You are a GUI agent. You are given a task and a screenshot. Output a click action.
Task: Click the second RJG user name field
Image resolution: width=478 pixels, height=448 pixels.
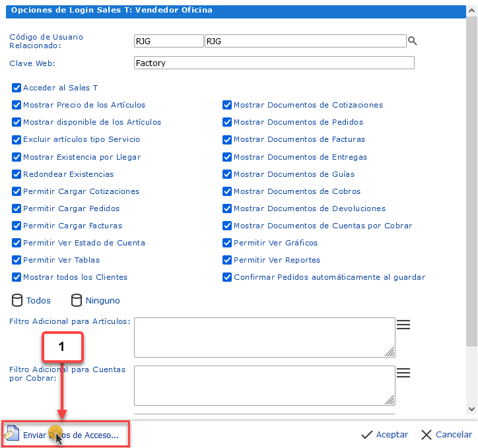pos(306,41)
